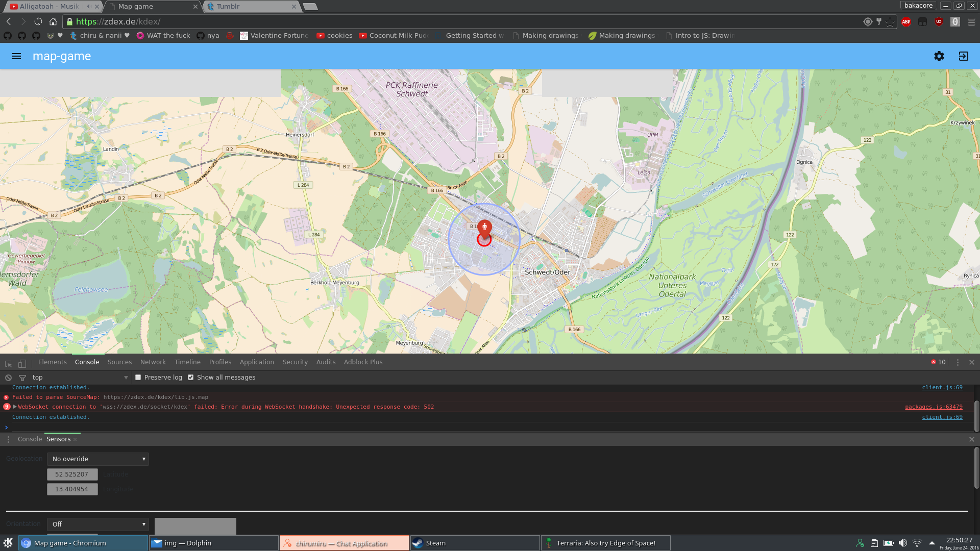
Task: Open DevTools more options menu
Action: [958, 362]
